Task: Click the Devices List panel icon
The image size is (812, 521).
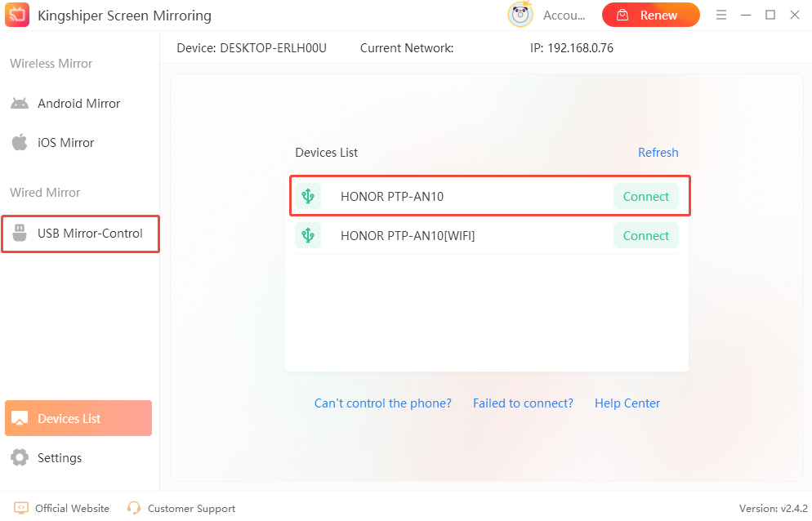Action: point(21,417)
